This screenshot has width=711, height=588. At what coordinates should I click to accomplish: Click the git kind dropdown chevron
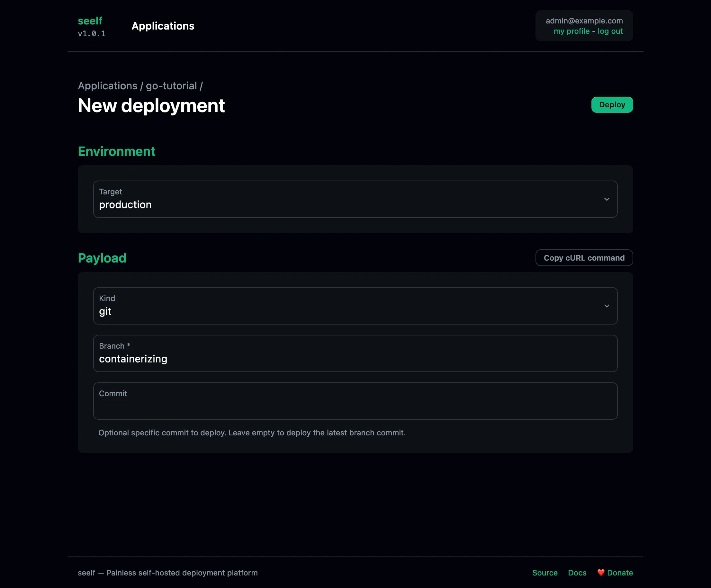click(x=607, y=305)
